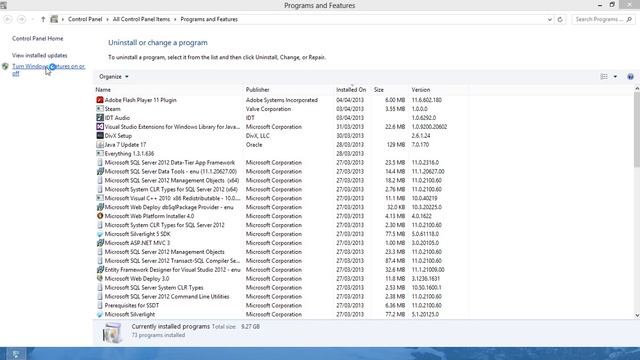This screenshot has width=640, height=360.
Task: Click the Entity Framework Designer icon
Action: 100,270
